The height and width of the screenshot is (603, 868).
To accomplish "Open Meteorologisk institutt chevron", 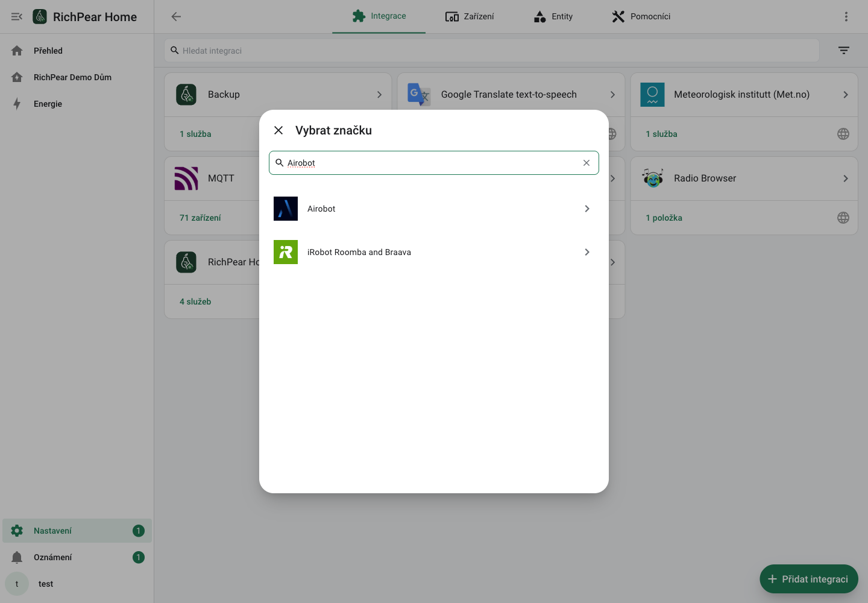I will point(846,95).
